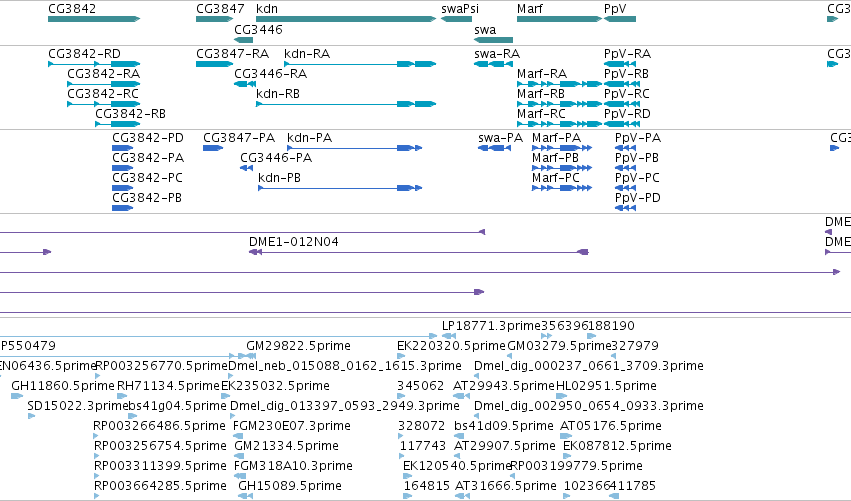Screen dimensions: 851x501
Task: Select the kdn-PB protein label
Action: [x=280, y=177]
